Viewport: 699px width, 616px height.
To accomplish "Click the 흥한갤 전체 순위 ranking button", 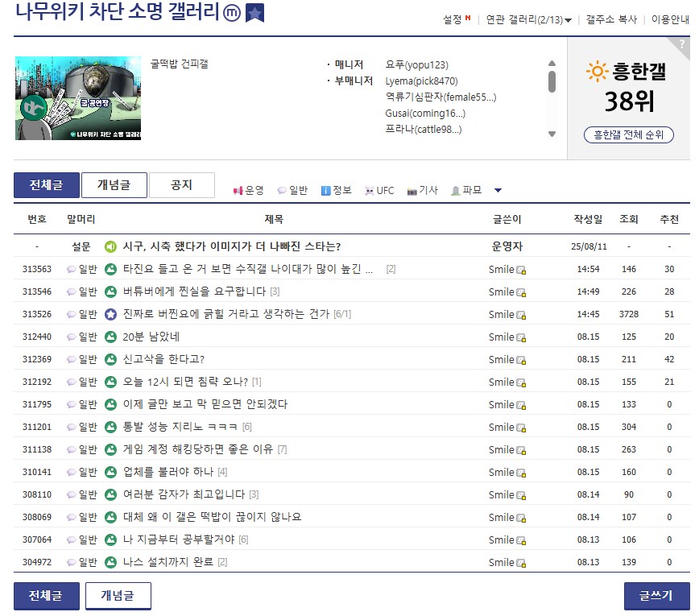I will [629, 133].
